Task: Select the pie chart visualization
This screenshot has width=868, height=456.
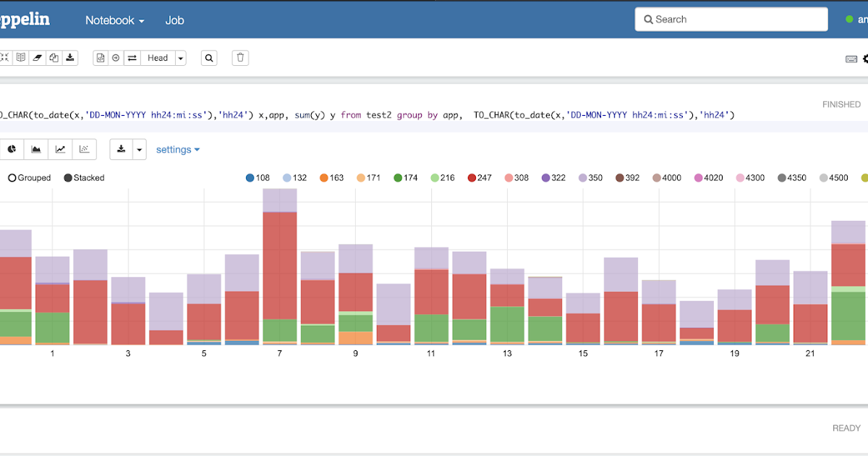Action: click(x=12, y=148)
